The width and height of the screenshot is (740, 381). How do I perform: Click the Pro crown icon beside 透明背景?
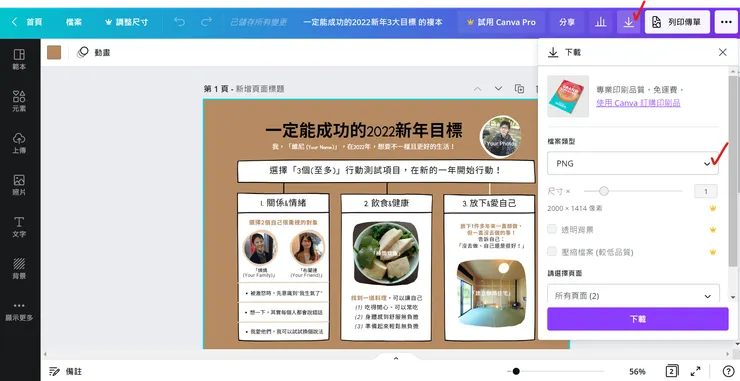pyautogui.click(x=713, y=229)
